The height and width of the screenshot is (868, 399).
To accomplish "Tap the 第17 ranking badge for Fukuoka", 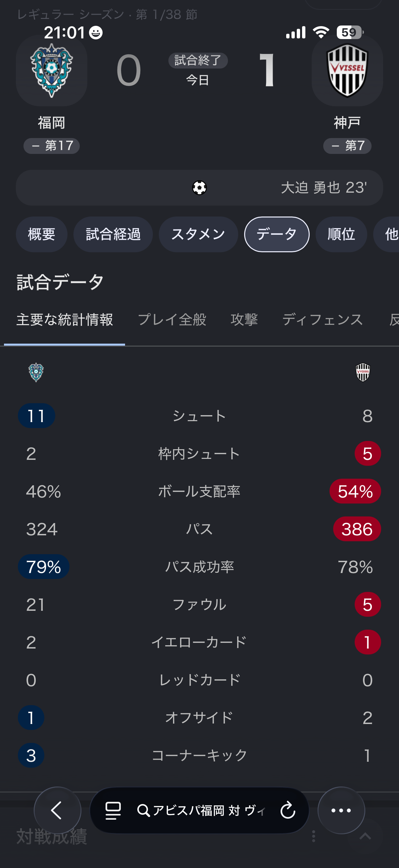I will [52, 146].
